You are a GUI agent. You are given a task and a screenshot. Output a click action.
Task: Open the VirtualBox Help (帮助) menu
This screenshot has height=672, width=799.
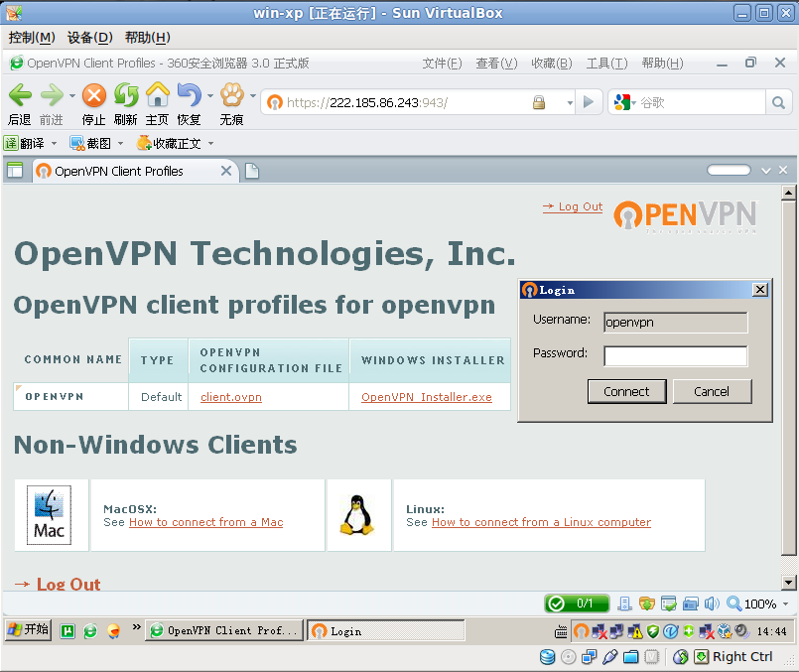coord(147,37)
